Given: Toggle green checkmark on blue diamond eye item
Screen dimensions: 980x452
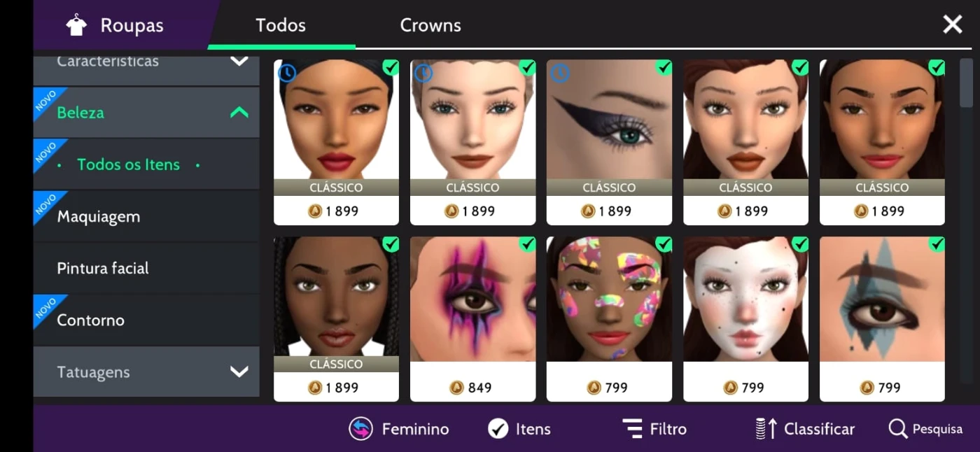Looking at the screenshot, I should [x=937, y=244].
